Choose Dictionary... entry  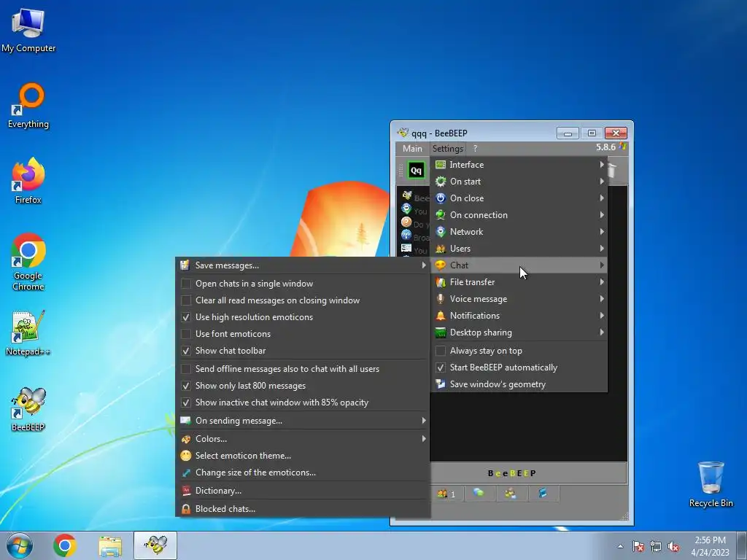[x=303, y=491]
